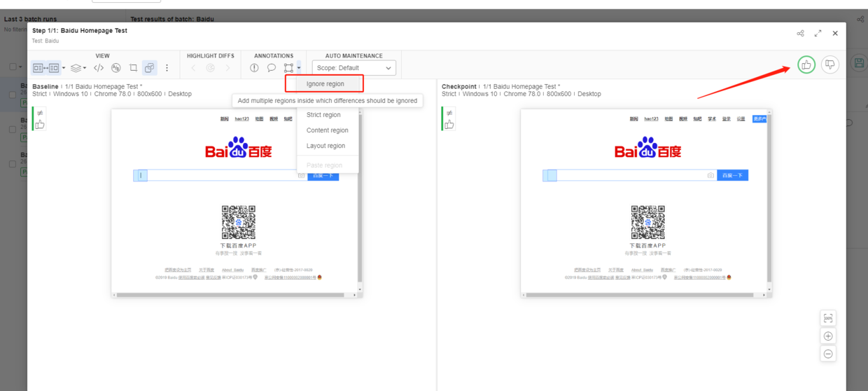The width and height of the screenshot is (868, 391).
Task: Click the AUTO MAINTENANCE section label
Action: tap(354, 56)
